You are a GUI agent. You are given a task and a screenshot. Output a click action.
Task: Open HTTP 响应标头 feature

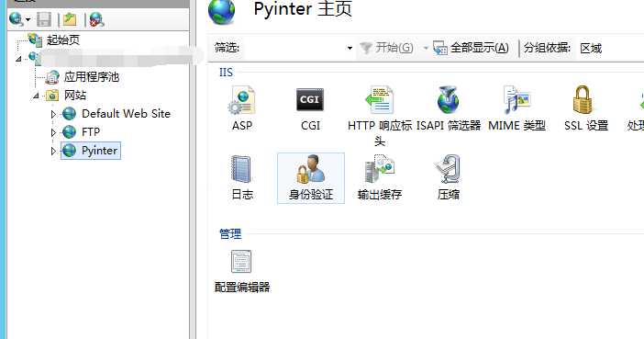pos(380,100)
